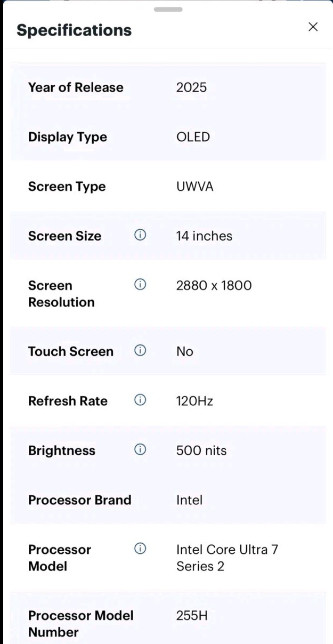333x644 pixels.
Task: Tap the 255H processor model number
Action: 192,616
